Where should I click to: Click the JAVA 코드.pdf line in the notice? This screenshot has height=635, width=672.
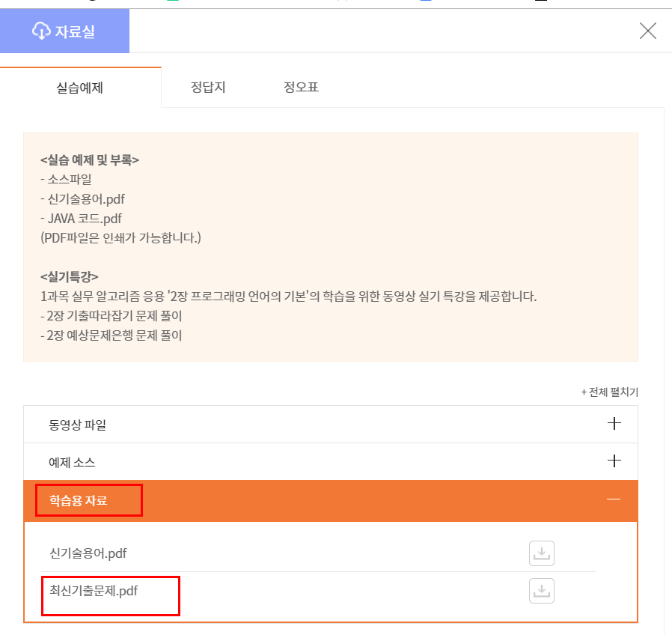pos(81,219)
